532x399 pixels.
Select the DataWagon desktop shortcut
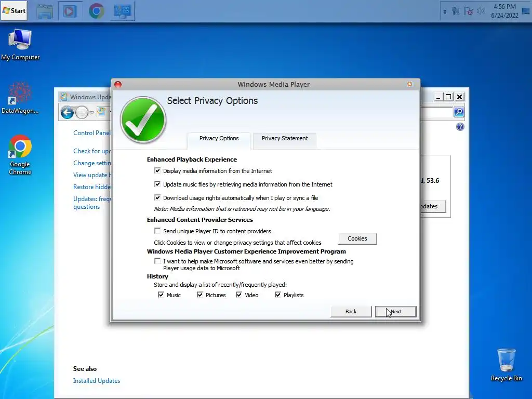pyautogui.click(x=20, y=98)
